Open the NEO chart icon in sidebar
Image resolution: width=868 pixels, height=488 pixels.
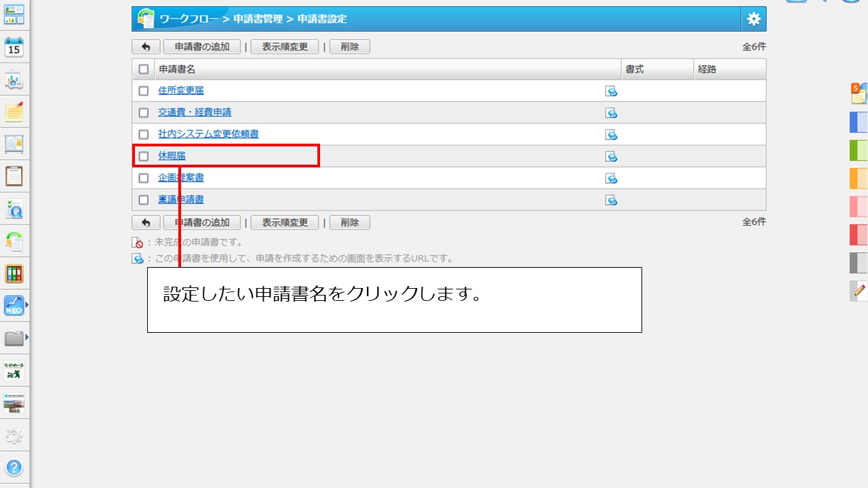[x=14, y=306]
